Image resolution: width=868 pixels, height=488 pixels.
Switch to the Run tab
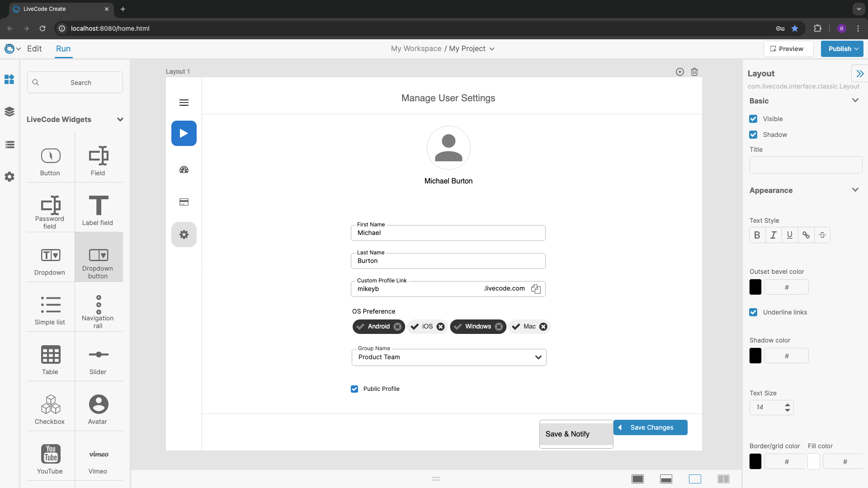pos(63,49)
